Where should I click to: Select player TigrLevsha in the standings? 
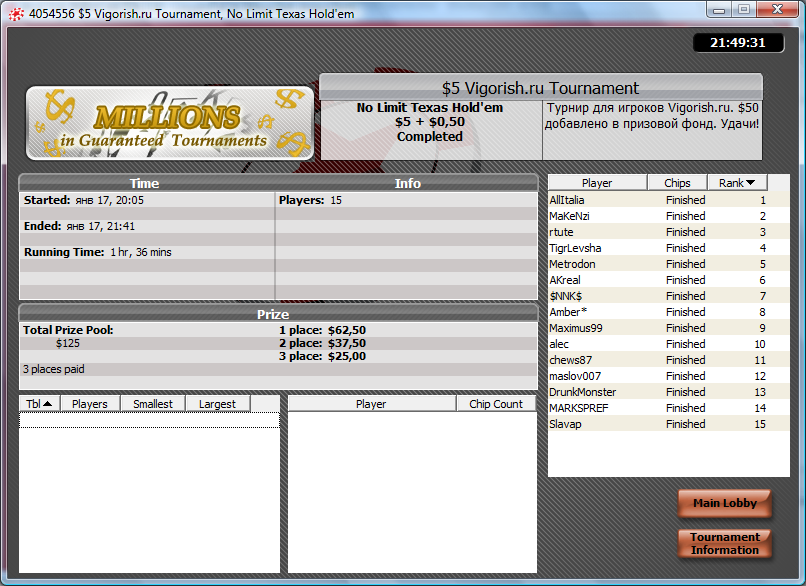tap(669, 248)
